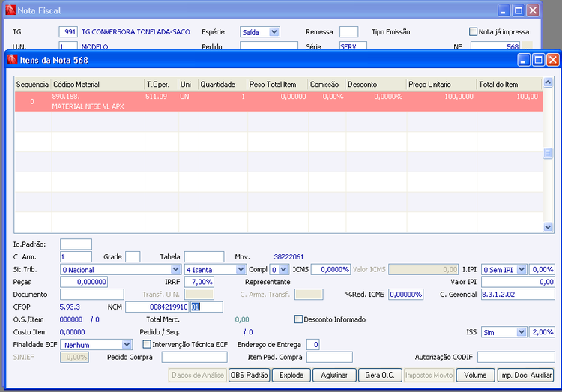
Task: Check the Desconto Informado checkbox
Action: click(299, 319)
